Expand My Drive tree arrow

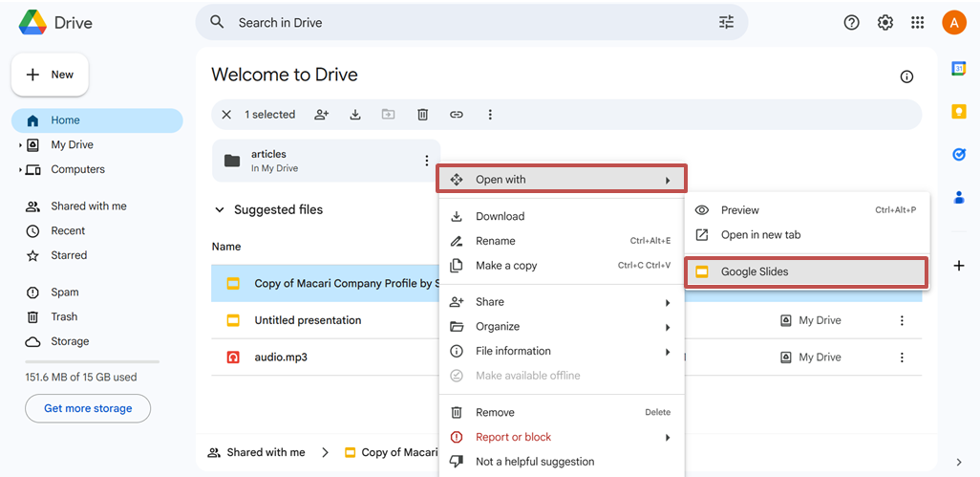pyautogui.click(x=21, y=145)
